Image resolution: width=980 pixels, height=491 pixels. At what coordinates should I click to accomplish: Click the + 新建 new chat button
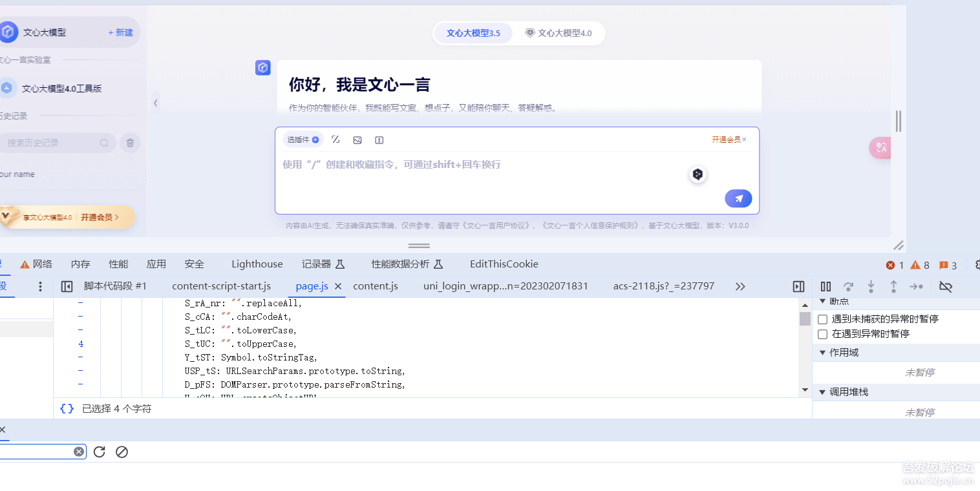[x=120, y=32]
